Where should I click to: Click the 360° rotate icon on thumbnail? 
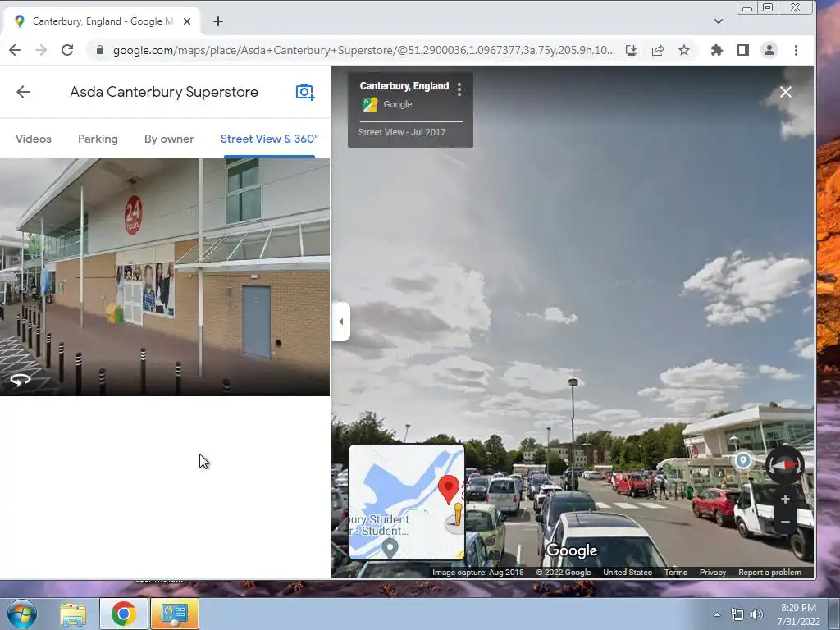(21, 380)
